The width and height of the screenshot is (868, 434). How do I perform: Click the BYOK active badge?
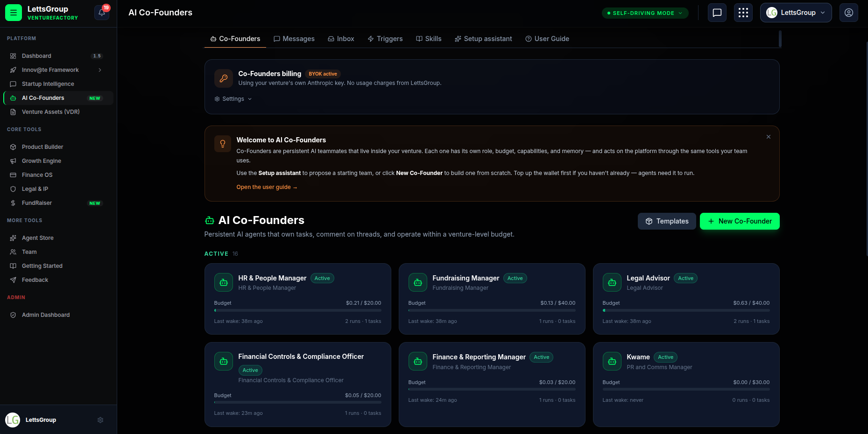coord(323,74)
